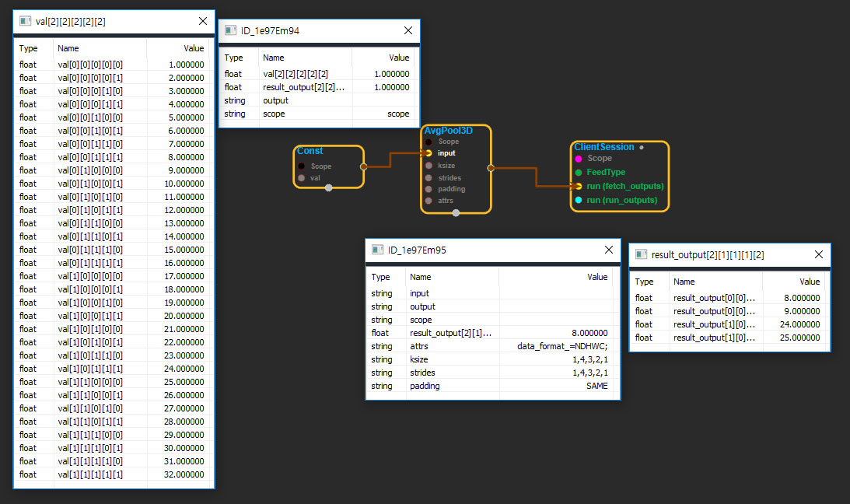Click the ksize port on AvgPool3D
This screenshot has width=850, height=504.
pos(428,166)
